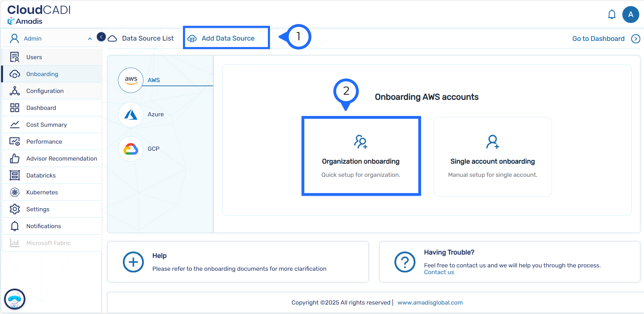Collapse the Admin section chevron
644x314 pixels.
pyautogui.click(x=90, y=39)
